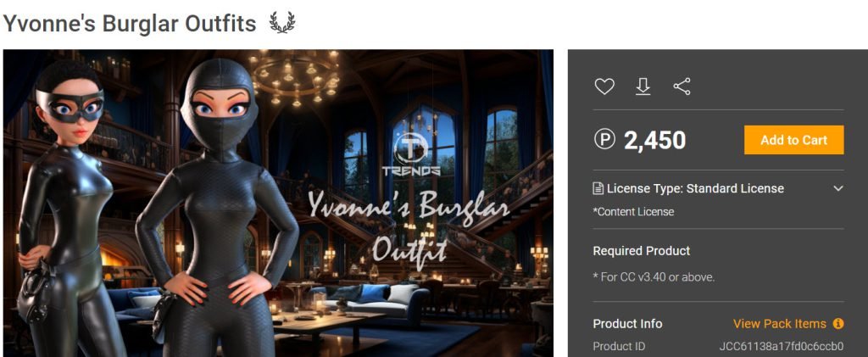Click the CC v3.40 requirement note
The image size is (868, 357).
[x=654, y=276]
